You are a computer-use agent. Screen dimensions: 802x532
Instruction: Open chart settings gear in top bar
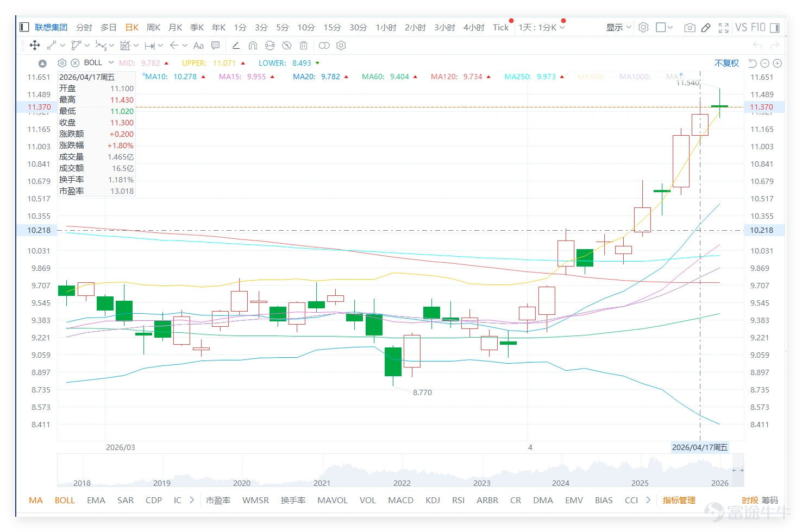[643, 27]
